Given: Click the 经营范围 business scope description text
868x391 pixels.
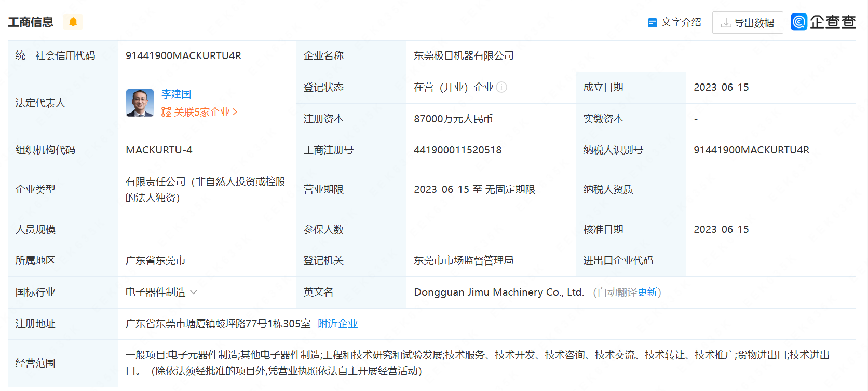Looking at the screenshot, I should coord(478,363).
